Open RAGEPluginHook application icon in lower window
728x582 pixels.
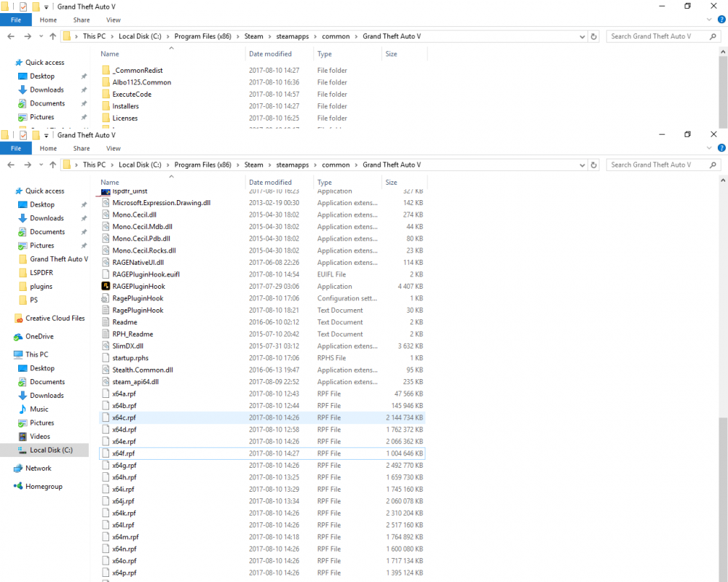[106, 287]
